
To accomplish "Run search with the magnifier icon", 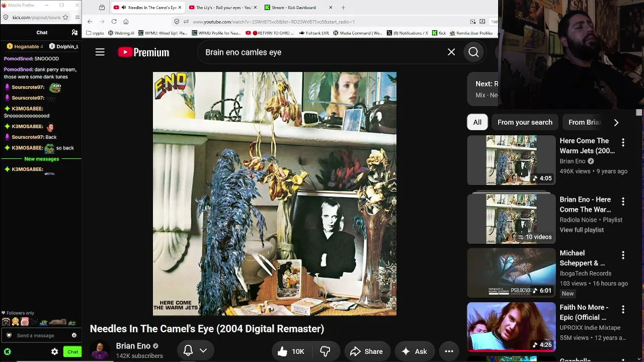I will tap(473, 52).
